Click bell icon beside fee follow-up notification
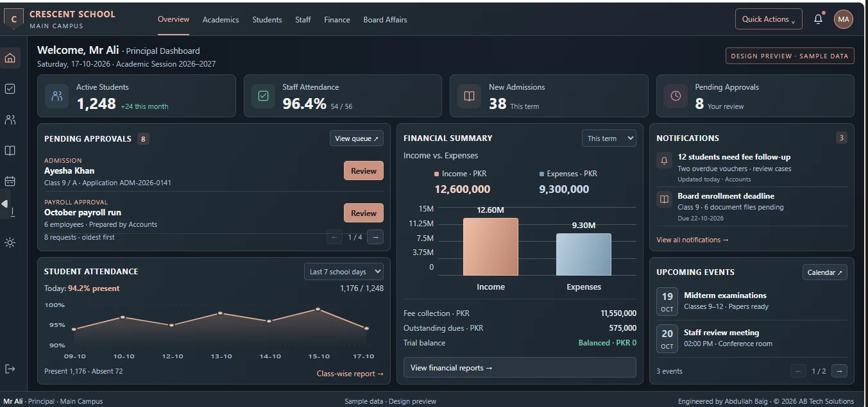The height and width of the screenshot is (407, 868). tap(664, 160)
